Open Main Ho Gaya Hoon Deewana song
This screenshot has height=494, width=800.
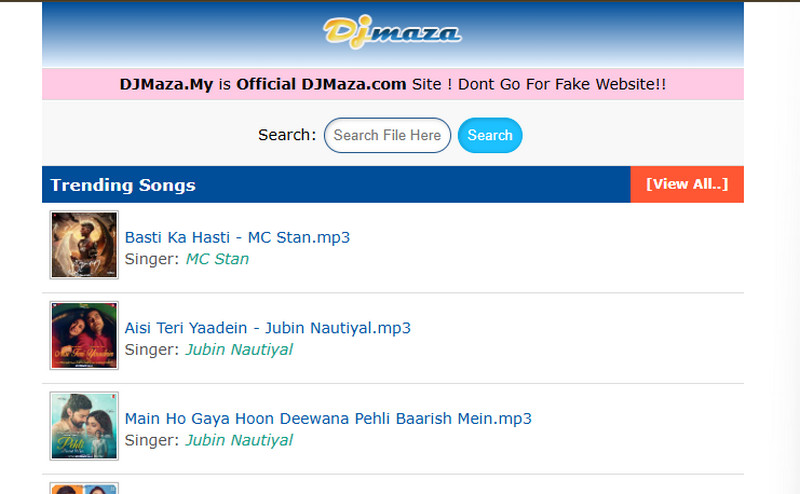click(x=328, y=418)
